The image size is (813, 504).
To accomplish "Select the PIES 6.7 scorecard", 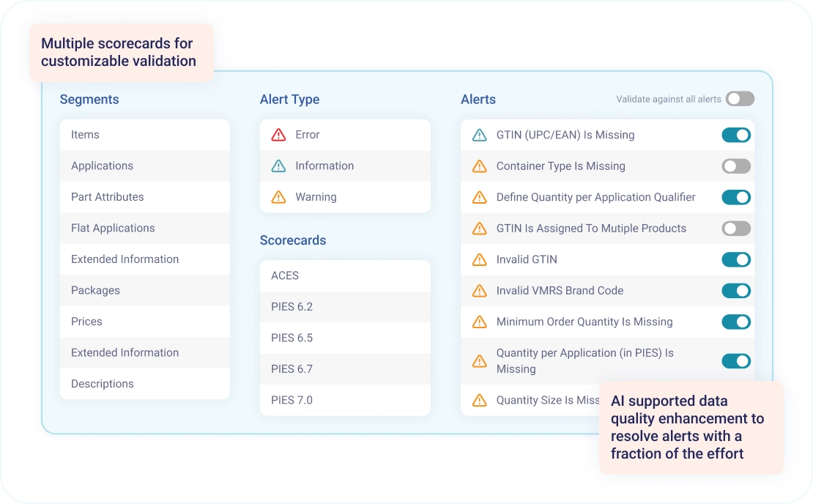I will point(345,369).
